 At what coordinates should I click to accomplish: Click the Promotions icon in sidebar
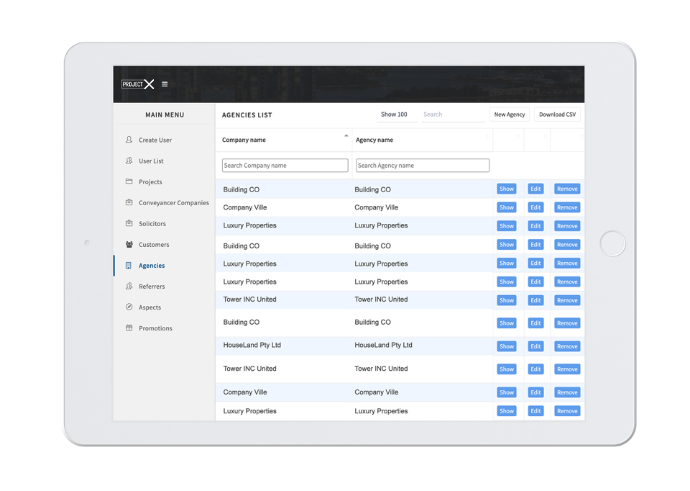(129, 328)
